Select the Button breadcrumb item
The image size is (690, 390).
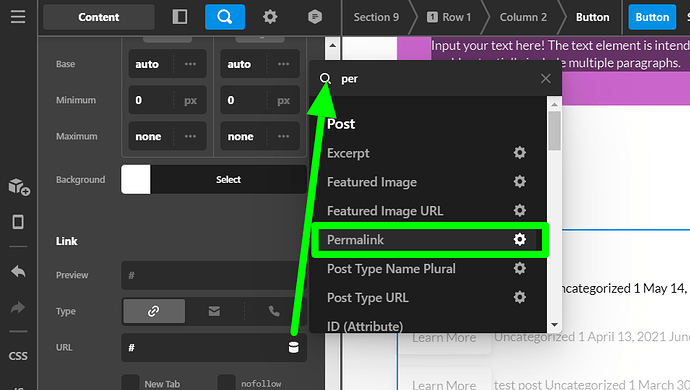pos(592,17)
